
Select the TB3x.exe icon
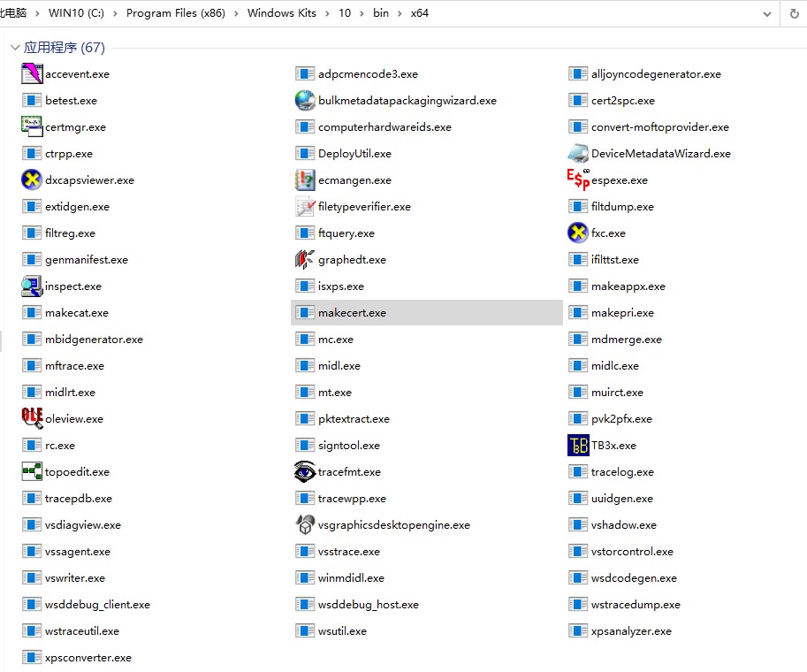click(x=577, y=446)
